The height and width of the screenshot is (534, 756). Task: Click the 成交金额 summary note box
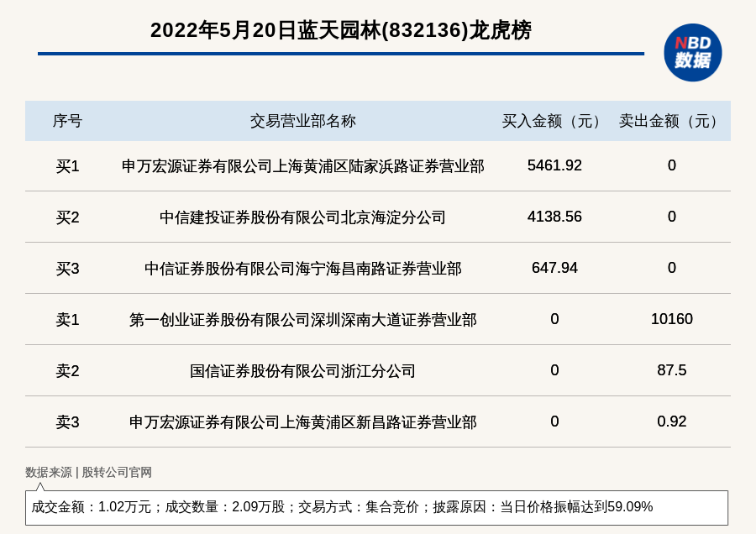tap(376, 507)
